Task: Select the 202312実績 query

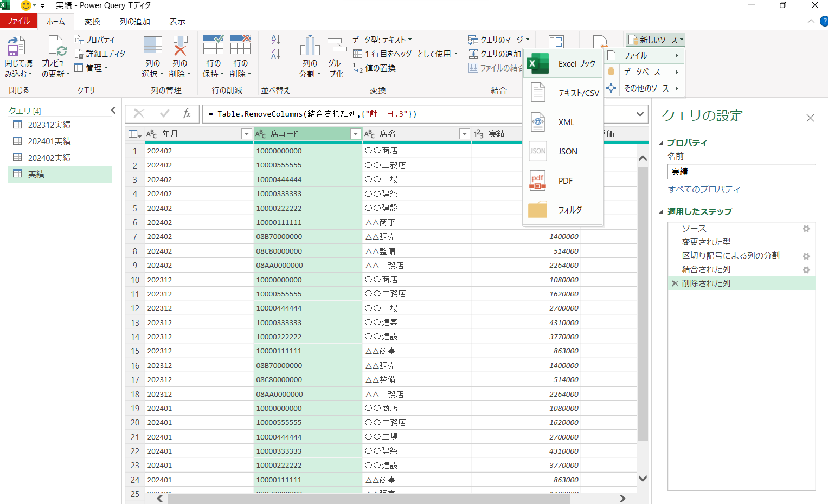Action: click(x=60, y=125)
